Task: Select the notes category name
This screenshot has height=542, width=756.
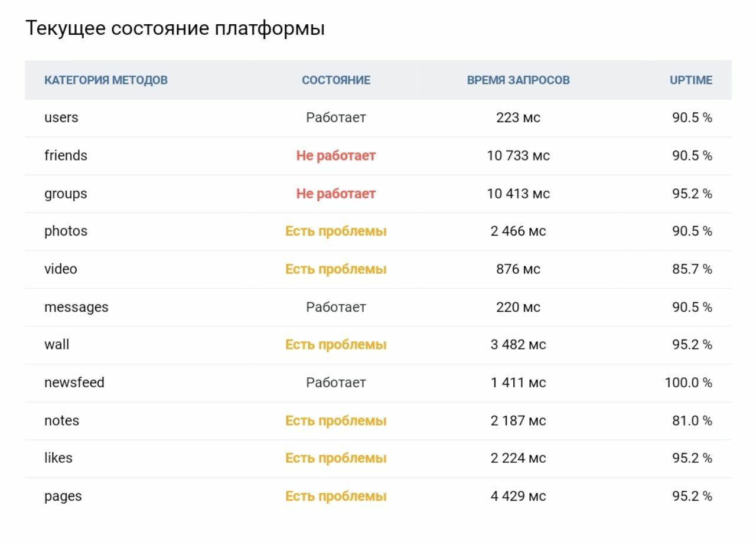Action: pos(61,420)
